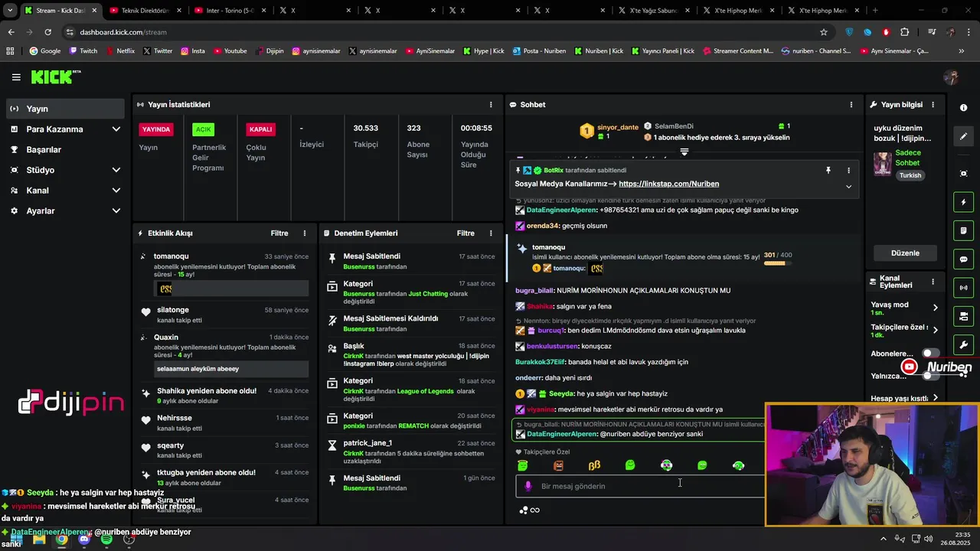The width and height of the screenshot is (980, 551).
Task: Click the purple microphone icon in message box
Action: pos(528,486)
